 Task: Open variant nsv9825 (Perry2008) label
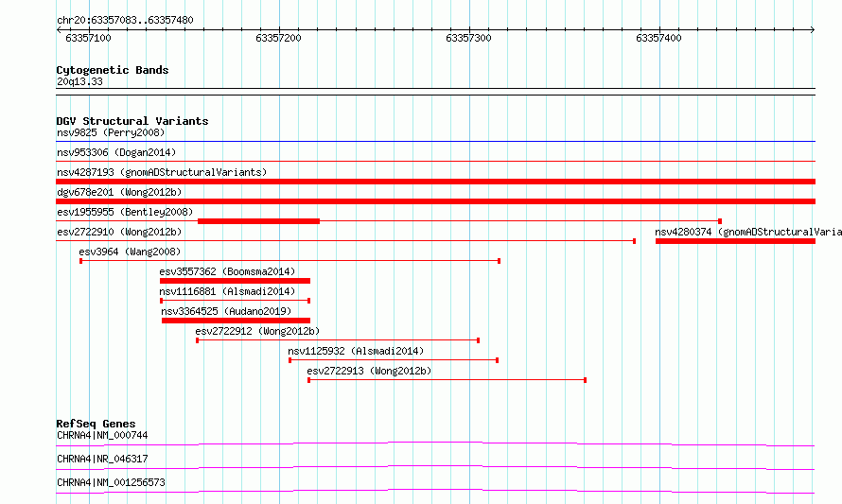111,132
